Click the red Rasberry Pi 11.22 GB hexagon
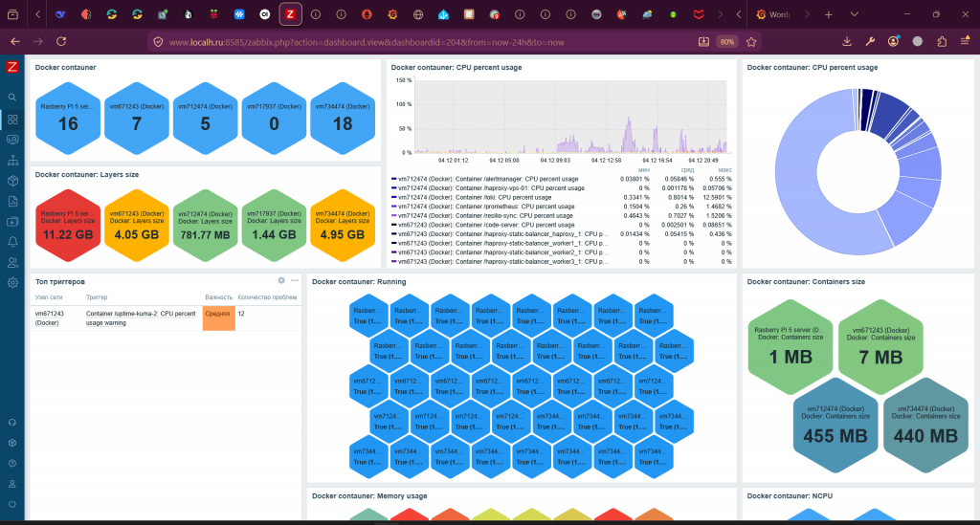 [68, 227]
